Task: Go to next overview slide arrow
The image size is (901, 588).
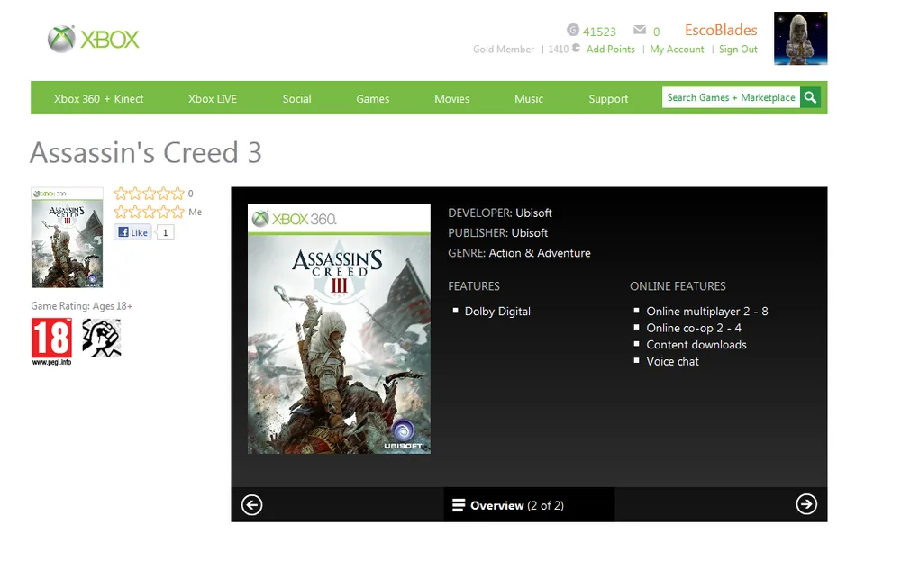Action: pos(806,504)
